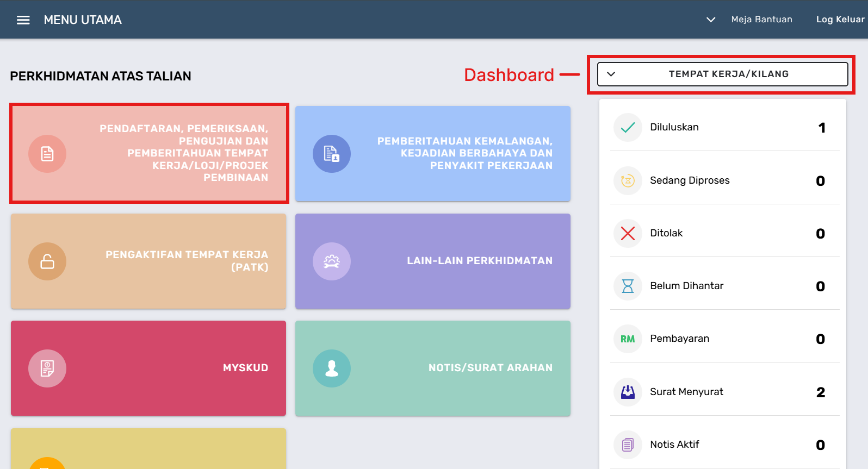Screen dimensions: 868x469
Task: Click the MYSKUD certificate icon
Action: [47, 368]
